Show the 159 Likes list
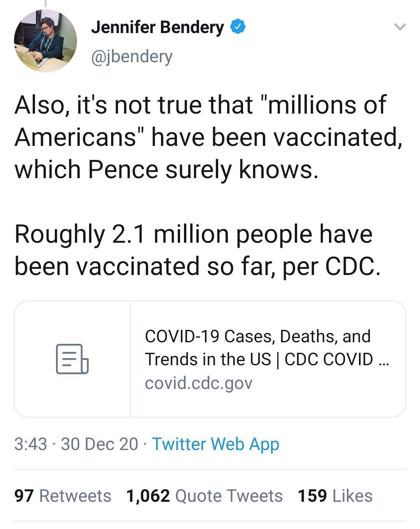 pyautogui.click(x=335, y=496)
